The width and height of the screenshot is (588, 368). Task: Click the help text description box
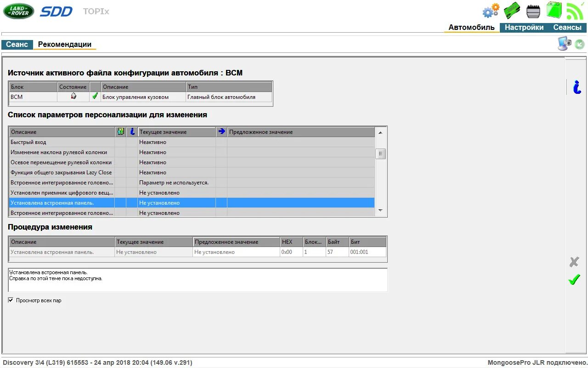click(198, 280)
